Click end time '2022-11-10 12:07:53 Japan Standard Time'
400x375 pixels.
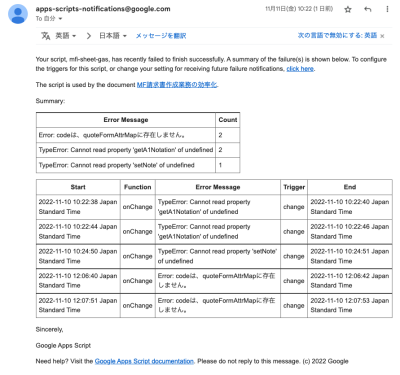[x=350, y=305]
